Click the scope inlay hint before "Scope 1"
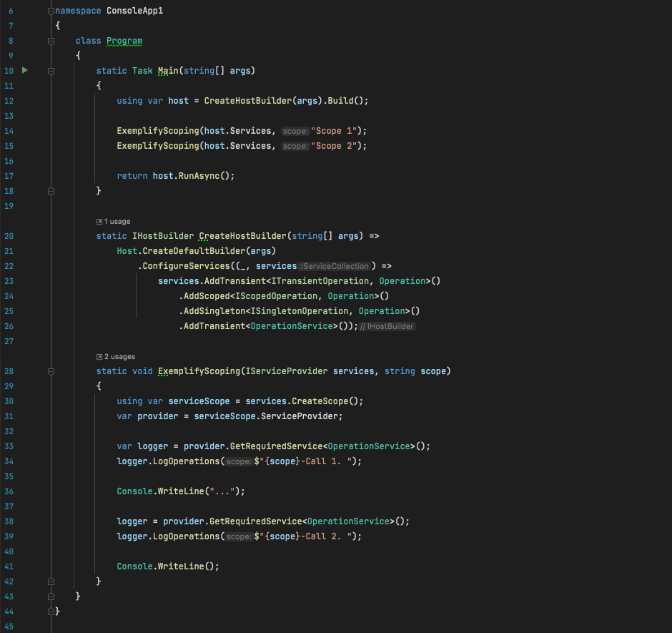The width and height of the screenshot is (672, 633). [294, 131]
